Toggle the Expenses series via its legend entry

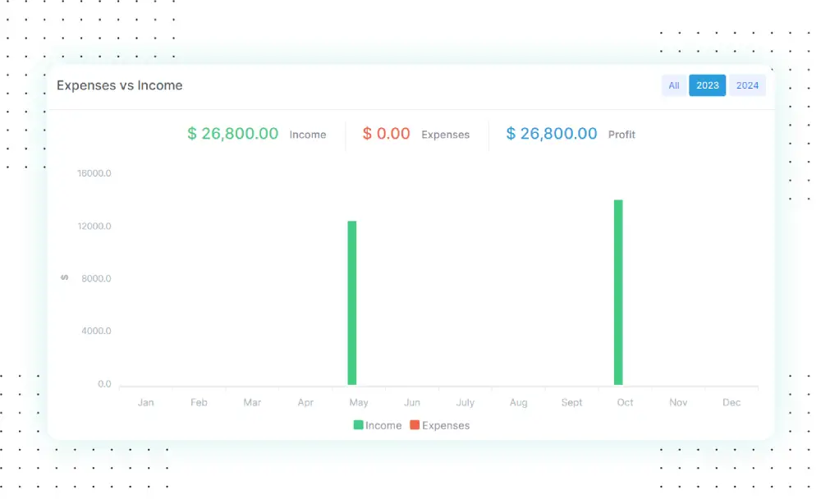pos(439,425)
